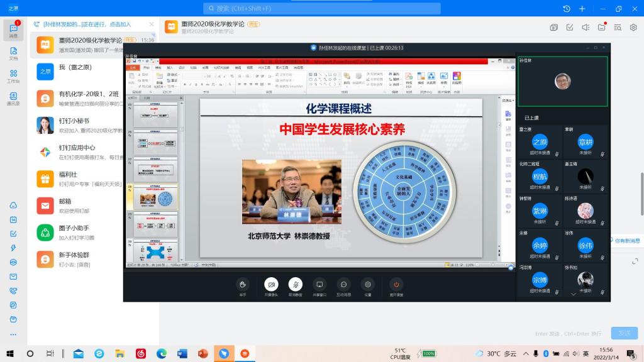Dismiss the ongoing class banner notification
This screenshot has width=644, height=362.
tap(152, 25)
